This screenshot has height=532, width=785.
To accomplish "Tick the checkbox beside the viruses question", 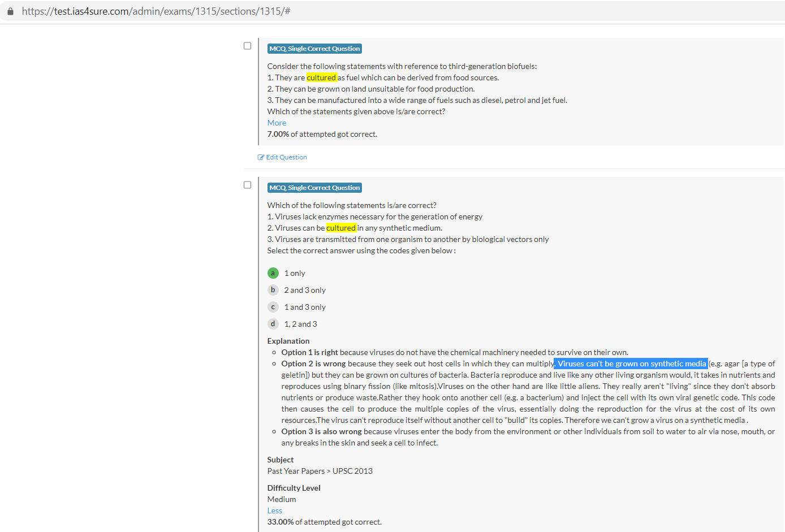I will tap(247, 185).
